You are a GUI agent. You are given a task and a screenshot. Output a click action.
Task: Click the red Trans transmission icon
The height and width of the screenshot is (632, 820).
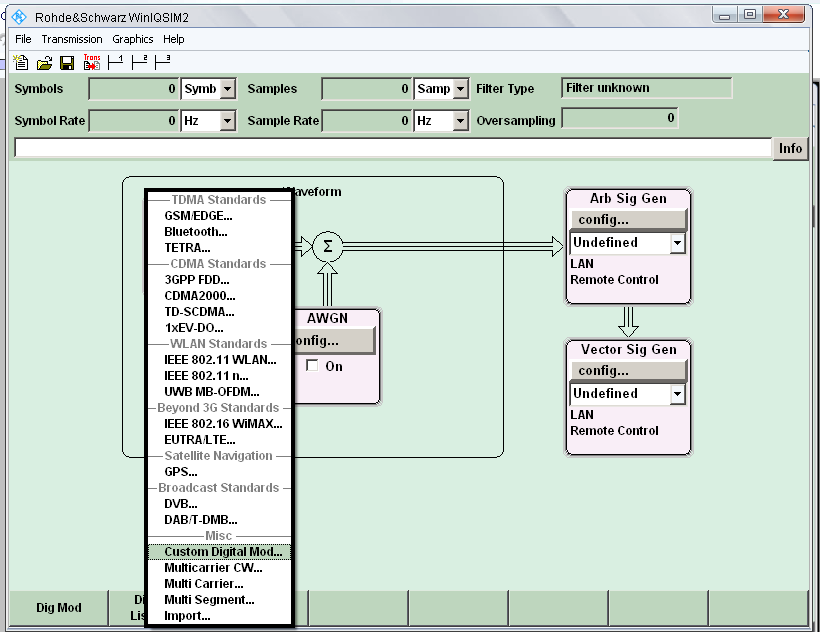click(92, 62)
